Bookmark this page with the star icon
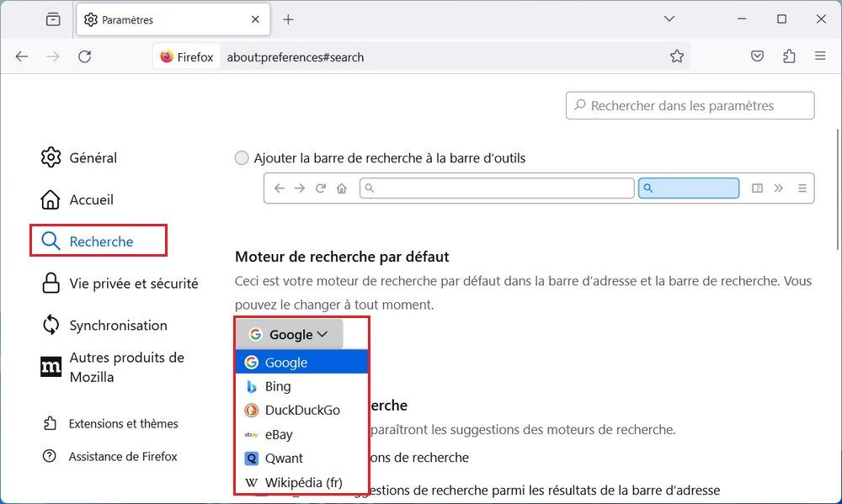This screenshot has width=842, height=504. (x=677, y=56)
